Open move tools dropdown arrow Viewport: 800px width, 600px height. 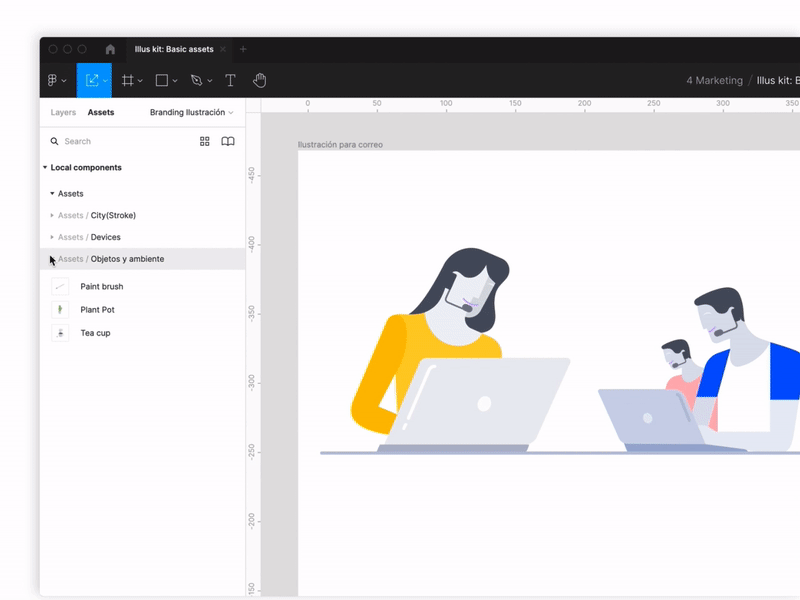105,81
